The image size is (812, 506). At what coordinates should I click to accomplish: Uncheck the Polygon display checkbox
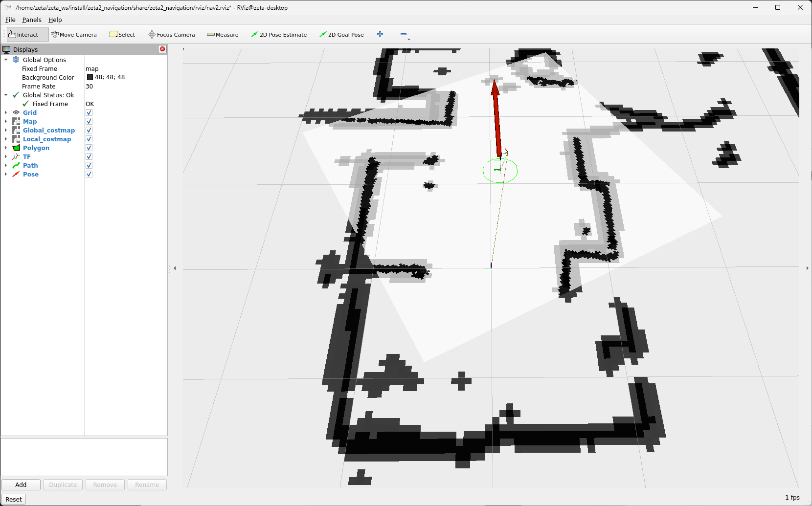[x=89, y=148]
